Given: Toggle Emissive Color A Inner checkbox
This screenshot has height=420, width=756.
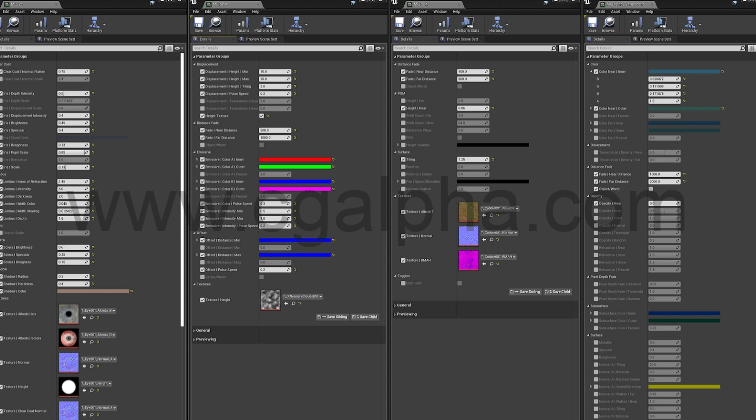Looking at the screenshot, I should click(202, 159).
